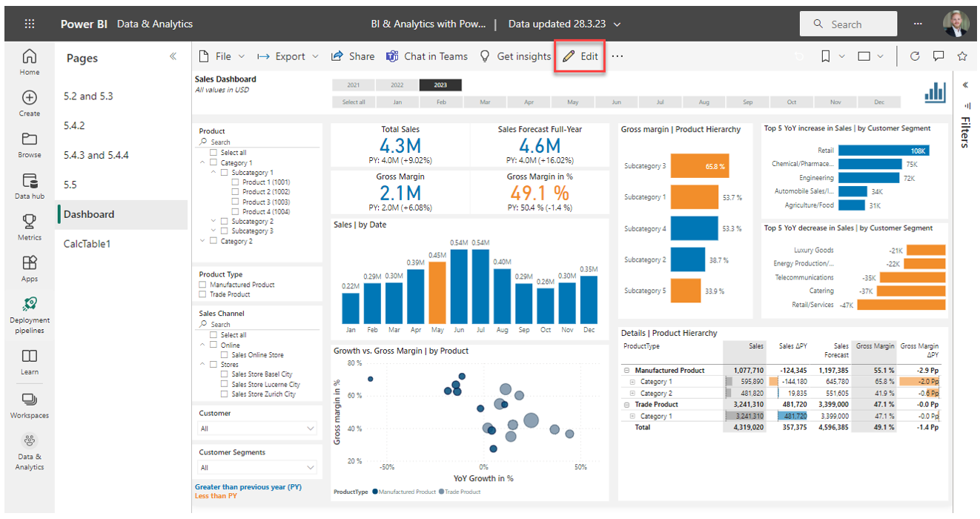Collapse the Pages pane
980x519 pixels.
pos(173,56)
